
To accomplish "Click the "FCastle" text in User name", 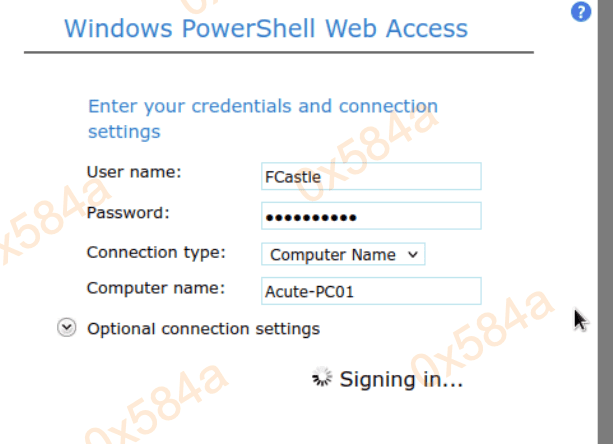I will pyautogui.click(x=292, y=177).
